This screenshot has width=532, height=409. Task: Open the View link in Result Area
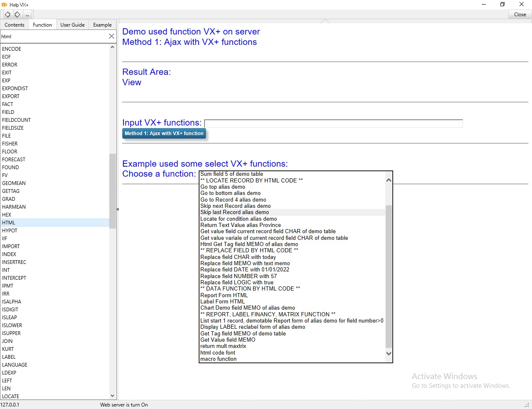point(132,82)
